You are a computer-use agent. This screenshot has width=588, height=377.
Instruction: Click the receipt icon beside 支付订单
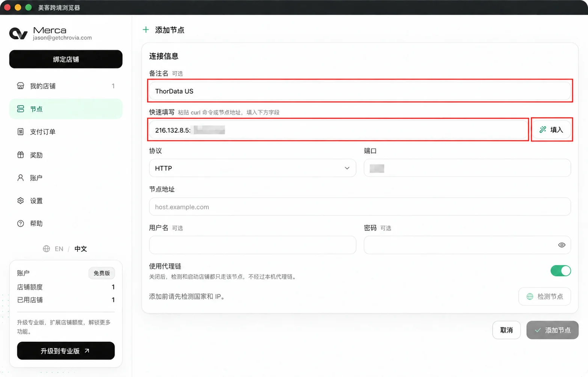(21, 132)
